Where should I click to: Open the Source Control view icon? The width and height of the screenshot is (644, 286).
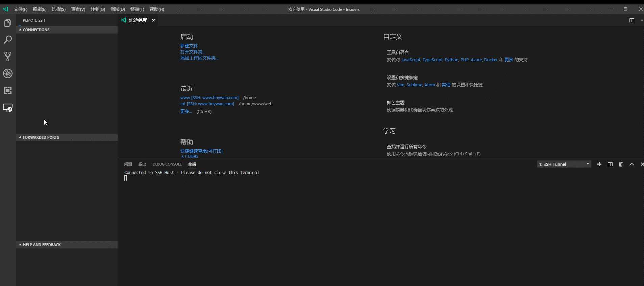coord(7,57)
